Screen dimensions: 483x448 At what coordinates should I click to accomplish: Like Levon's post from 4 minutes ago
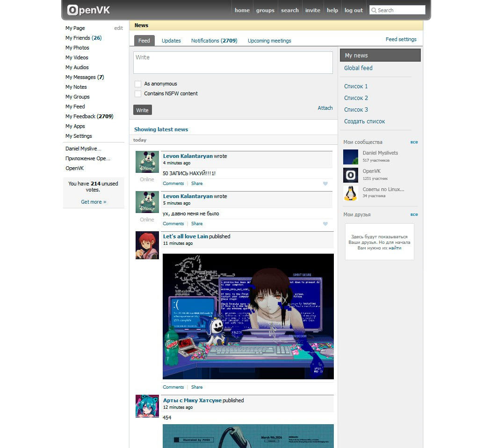[x=325, y=184]
